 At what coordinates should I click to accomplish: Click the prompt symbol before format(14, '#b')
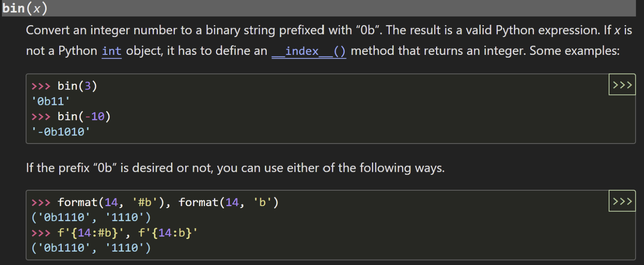pyautogui.click(x=41, y=202)
